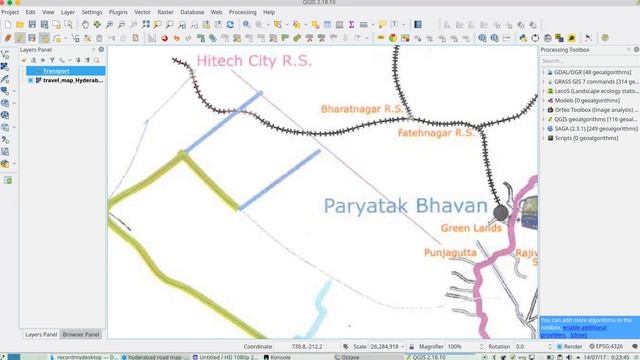The height and width of the screenshot is (360, 640).
Task: Add Raster Layer from the side toolbar
Action: (5, 67)
